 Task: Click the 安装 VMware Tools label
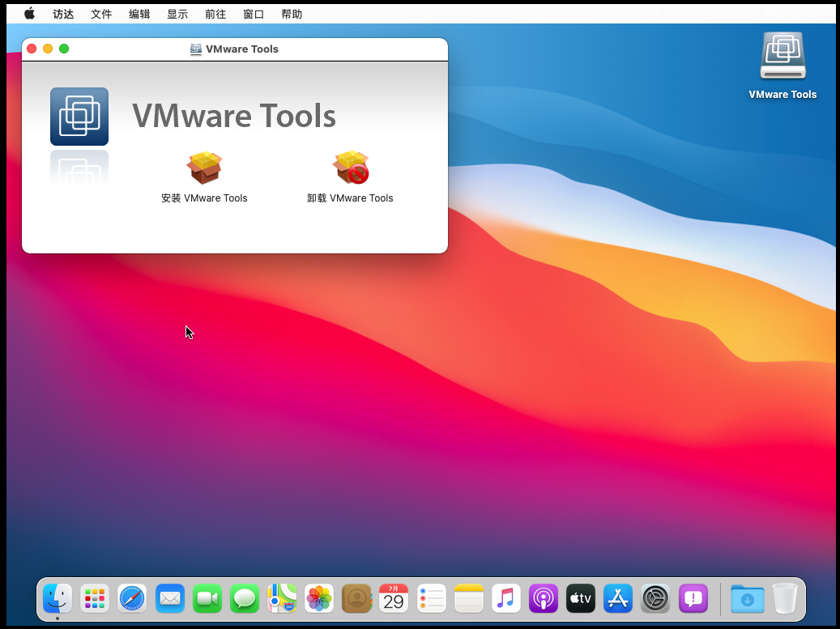click(x=204, y=198)
